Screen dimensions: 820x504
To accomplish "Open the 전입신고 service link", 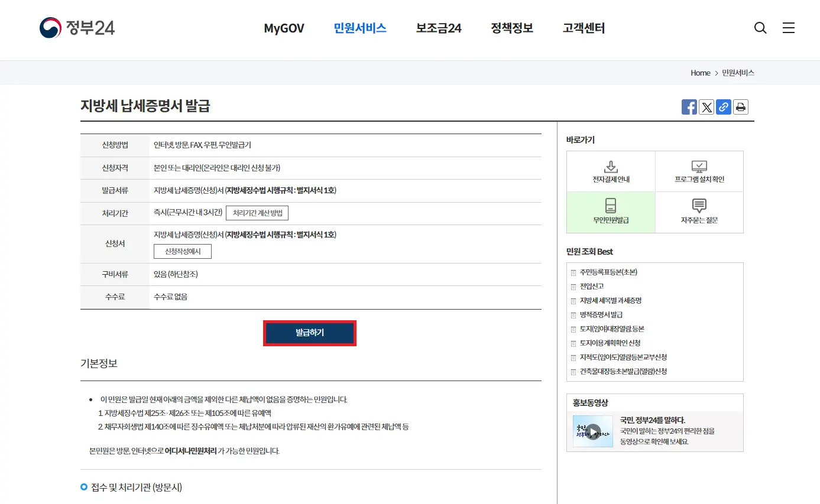I will pos(591,286).
